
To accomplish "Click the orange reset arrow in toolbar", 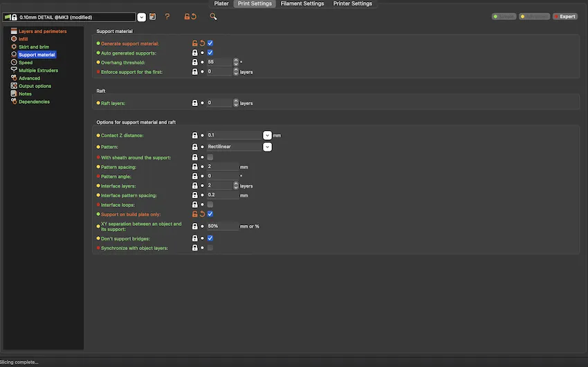I will (x=194, y=17).
